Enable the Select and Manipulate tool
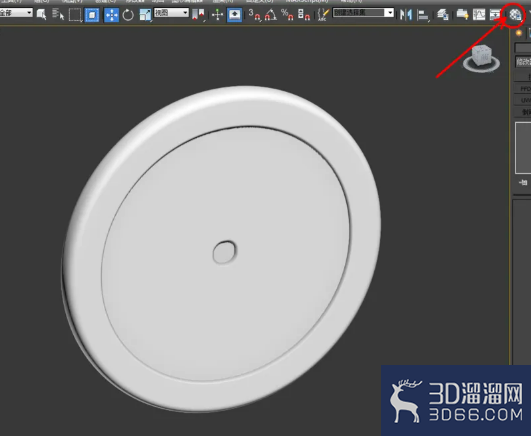 (217, 15)
